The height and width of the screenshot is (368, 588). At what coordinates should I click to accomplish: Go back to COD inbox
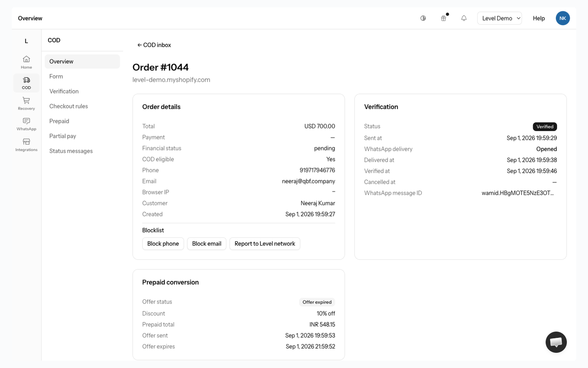[x=154, y=45]
